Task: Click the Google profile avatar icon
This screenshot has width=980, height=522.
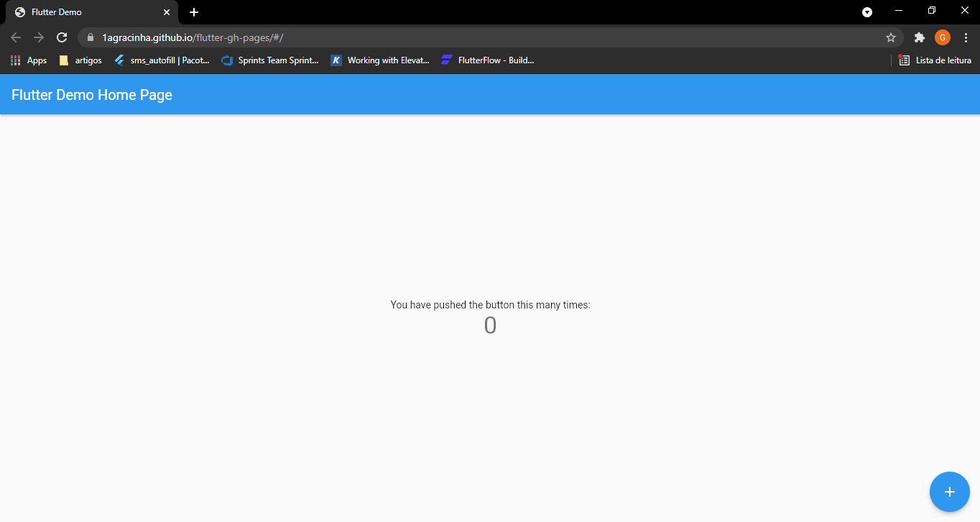Action: click(x=942, y=37)
